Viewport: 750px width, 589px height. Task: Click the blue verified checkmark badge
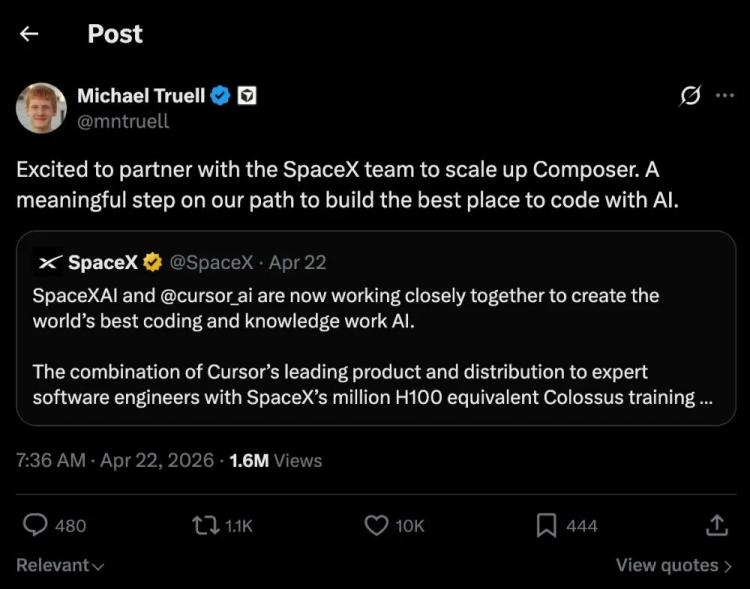point(221,96)
